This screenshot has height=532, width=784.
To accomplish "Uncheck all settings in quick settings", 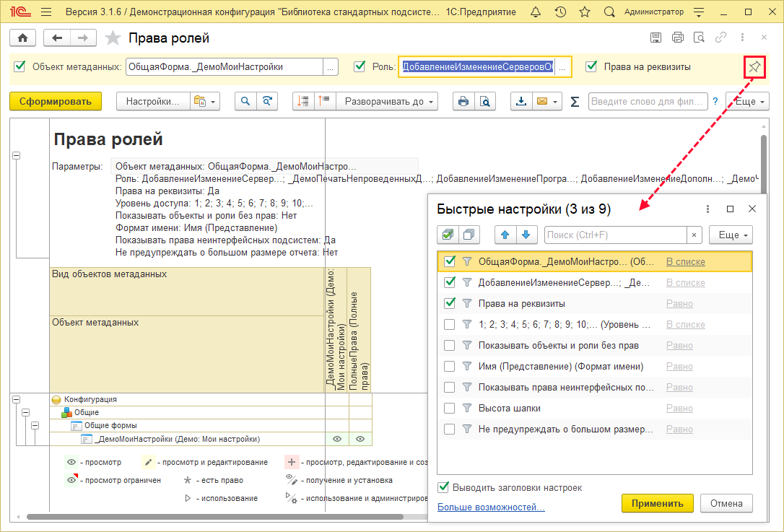I will coord(469,235).
